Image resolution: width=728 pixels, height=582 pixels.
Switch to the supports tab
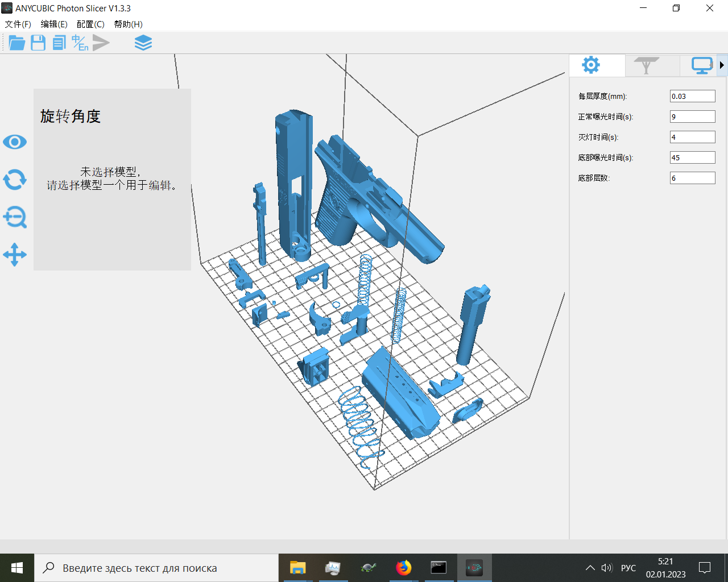tap(646, 65)
